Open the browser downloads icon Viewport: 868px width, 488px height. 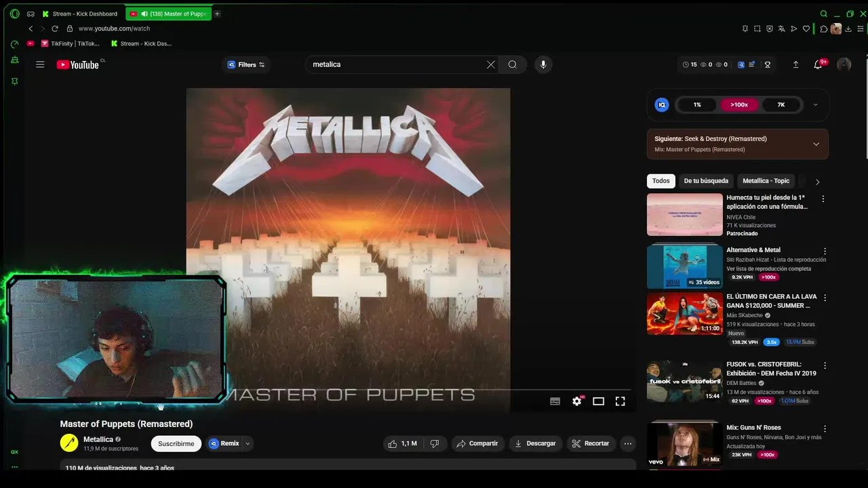[848, 28]
